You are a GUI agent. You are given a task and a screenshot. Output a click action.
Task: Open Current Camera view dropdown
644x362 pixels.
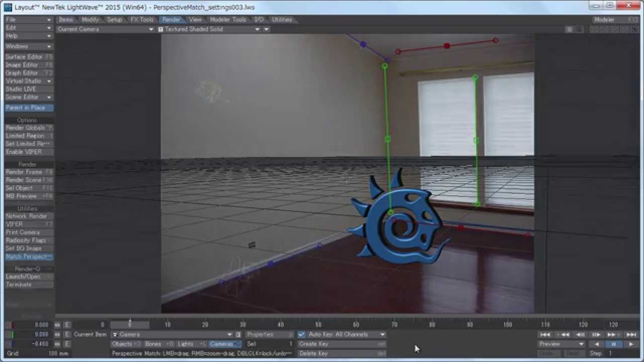pyautogui.click(x=105, y=29)
